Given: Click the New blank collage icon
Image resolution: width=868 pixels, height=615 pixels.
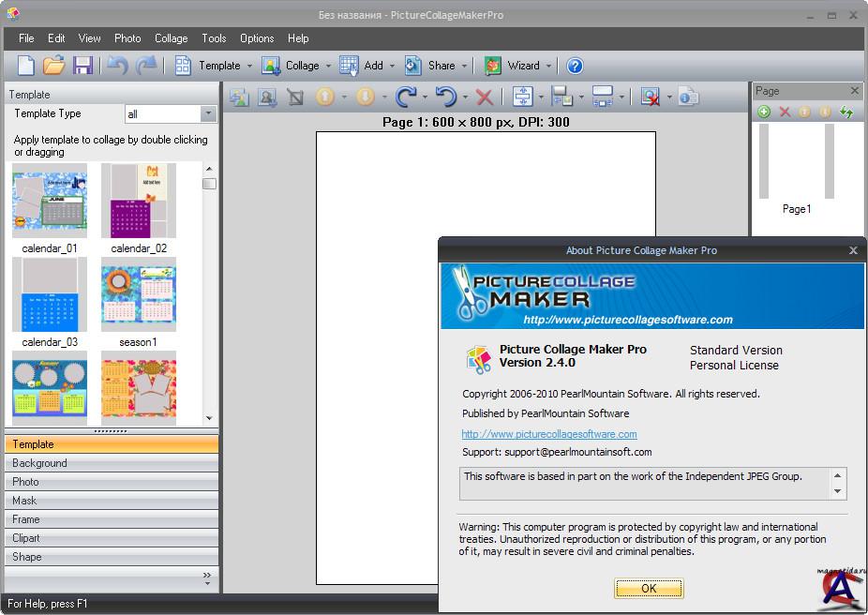Looking at the screenshot, I should click(x=25, y=66).
